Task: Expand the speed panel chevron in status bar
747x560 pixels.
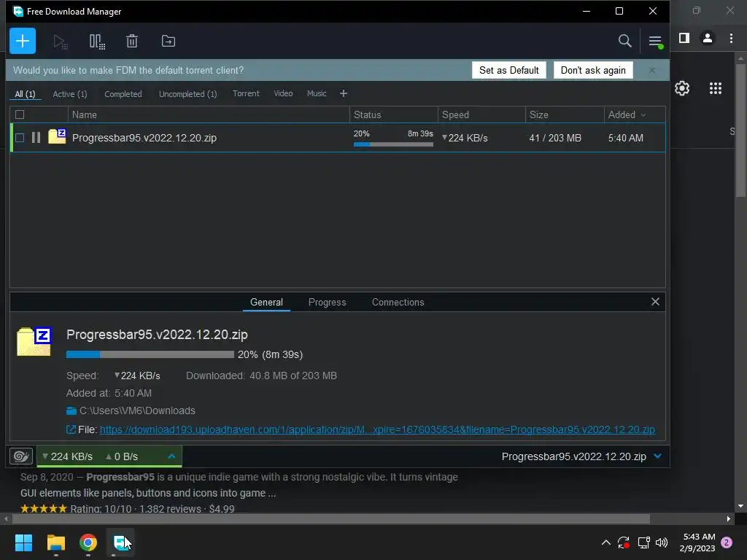Action: click(171, 456)
